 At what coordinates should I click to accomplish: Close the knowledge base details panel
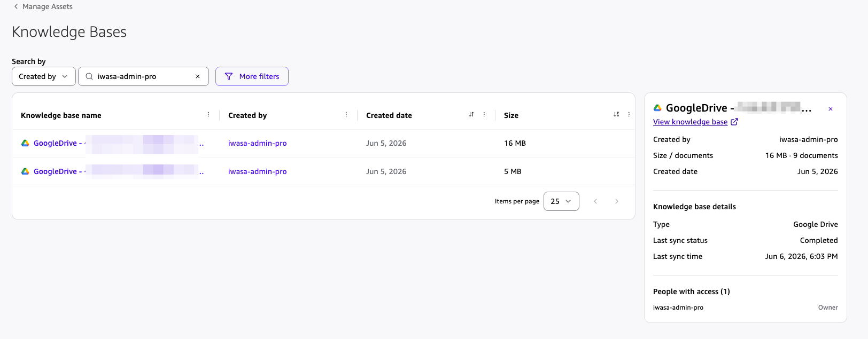coord(831,109)
